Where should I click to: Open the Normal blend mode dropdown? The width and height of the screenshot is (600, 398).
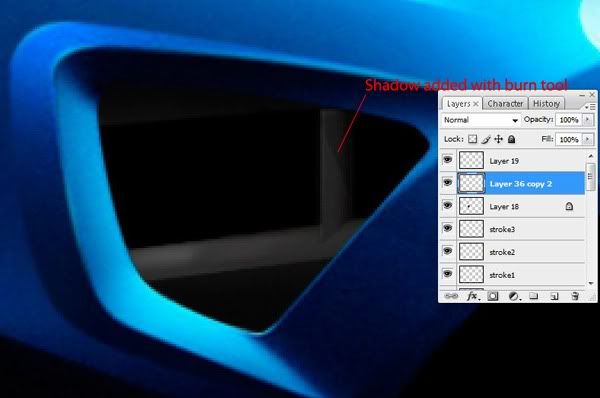(481, 120)
